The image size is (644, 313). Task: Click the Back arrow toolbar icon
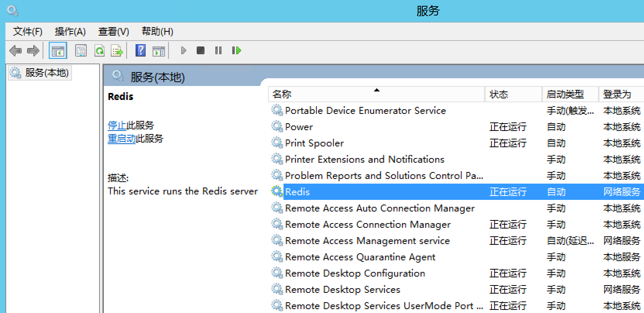tap(15, 51)
